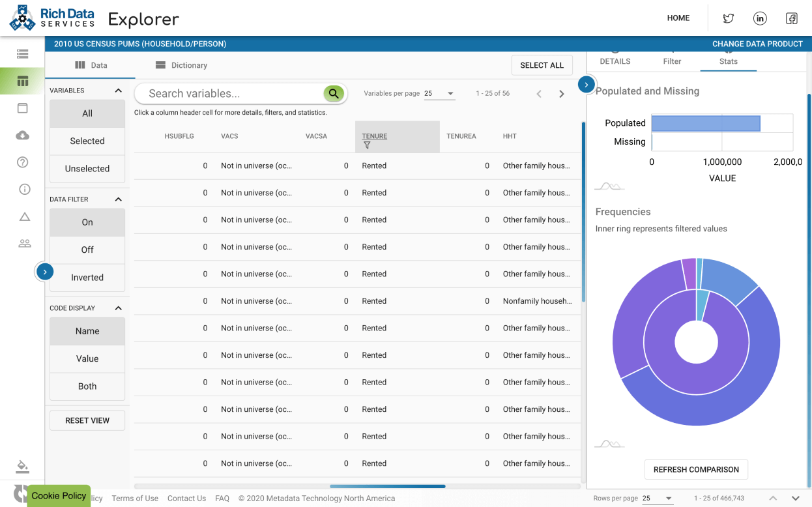Viewport: 812px width, 507px height.
Task: Collapse the DATA FILTER section
Action: click(x=118, y=199)
